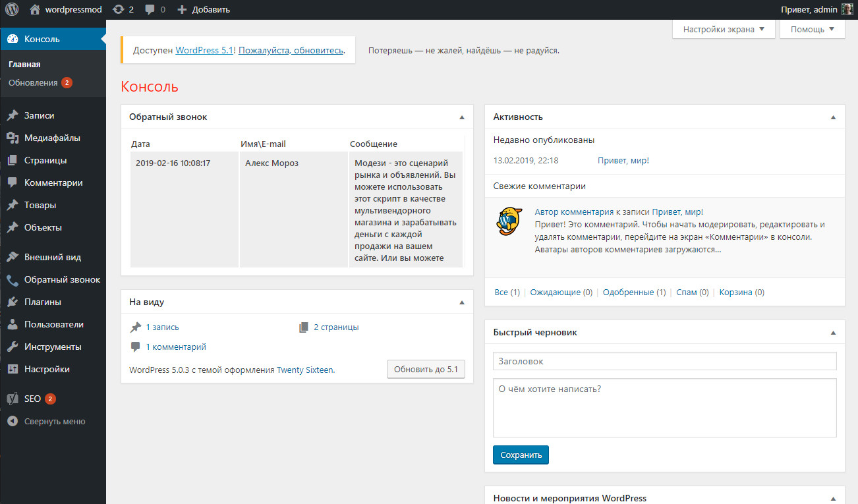Click the 2 страницы link
The width and height of the screenshot is (858, 504).
tap(336, 327)
